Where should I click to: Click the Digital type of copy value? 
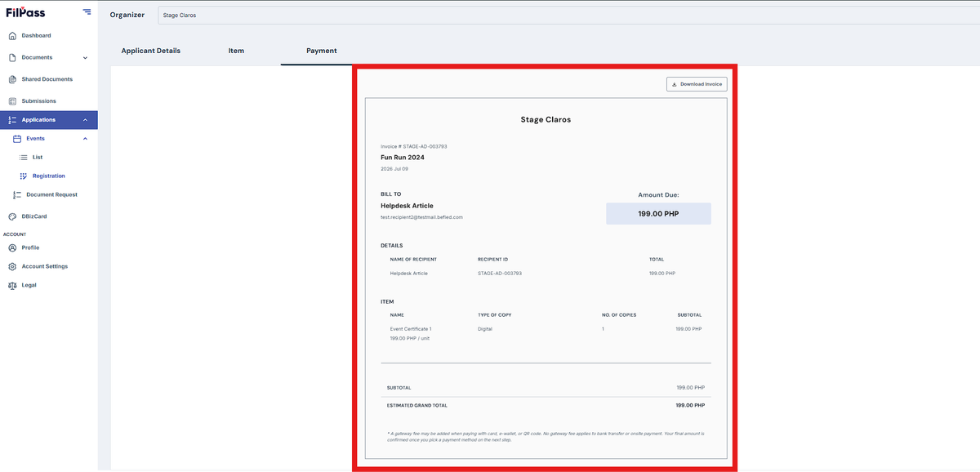[x=485, y=329]
